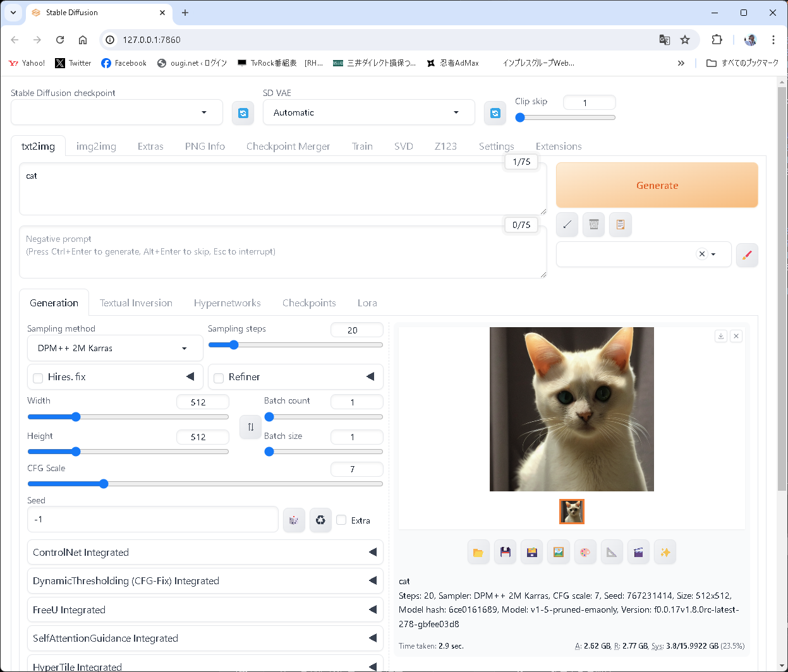This screenshot has height=672, width=788.
Task: Swap Width and Height values
Action: coord(250,427)
